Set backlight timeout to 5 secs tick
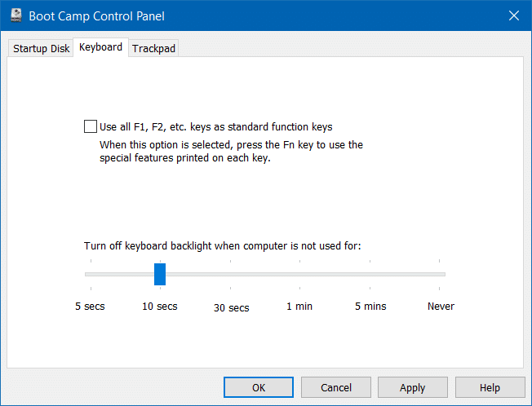The height and width of the screenshot is (406, 532). [x=91, y=274]
